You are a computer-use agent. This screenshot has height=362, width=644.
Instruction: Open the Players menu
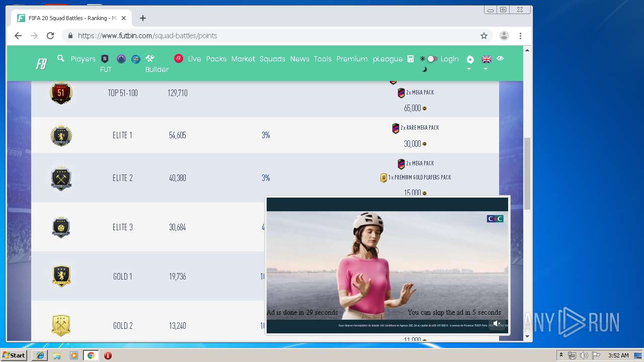pos(83,59)
